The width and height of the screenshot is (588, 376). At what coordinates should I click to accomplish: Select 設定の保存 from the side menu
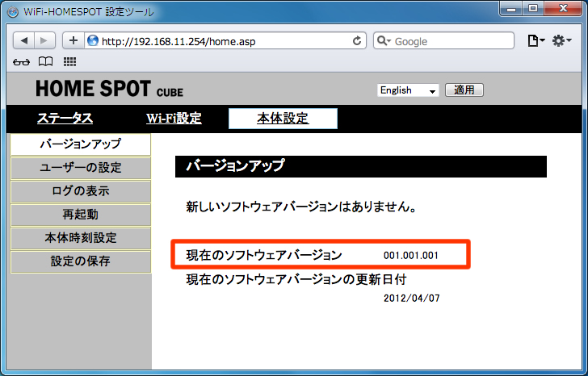81,261
